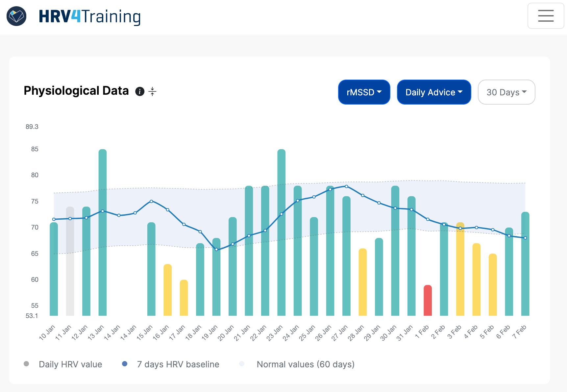Toggle the Daily HRV value series visibility
This screenshot has width=567, height=392.
coord(70,364)
